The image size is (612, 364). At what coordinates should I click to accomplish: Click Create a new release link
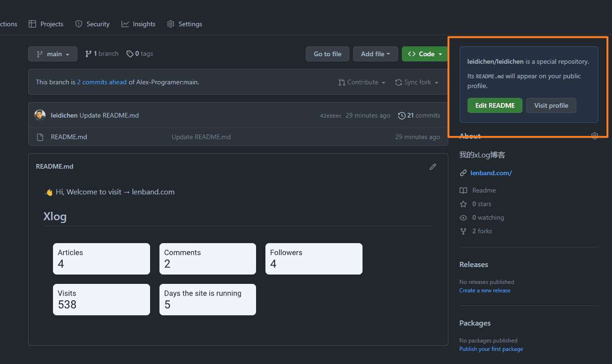pyautogui.click(x=484, y=290)
